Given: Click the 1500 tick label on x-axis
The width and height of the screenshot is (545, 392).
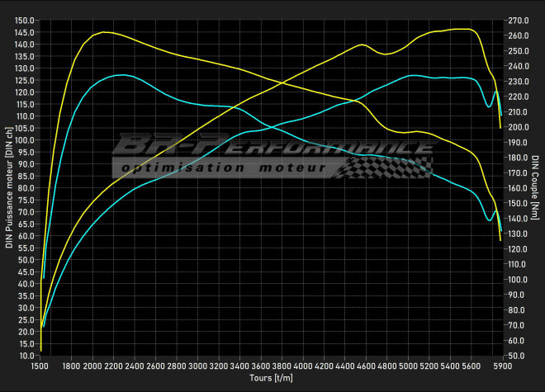Looking at the screenshot, I should point(40,366).
